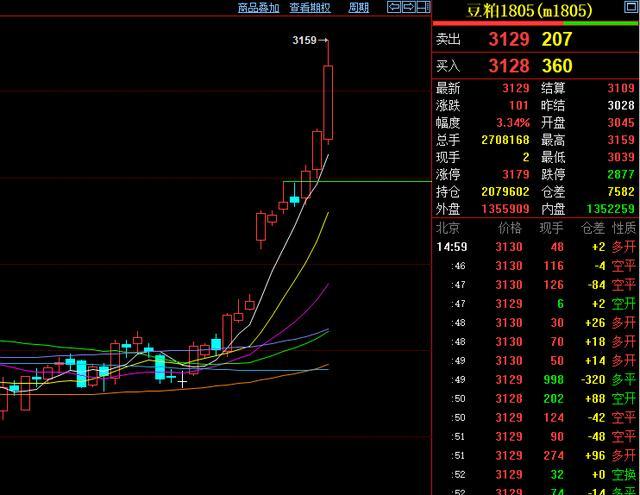Click the 仓差 column header
640x495 pixels.
pyautogui.click(x=592, y=228)
